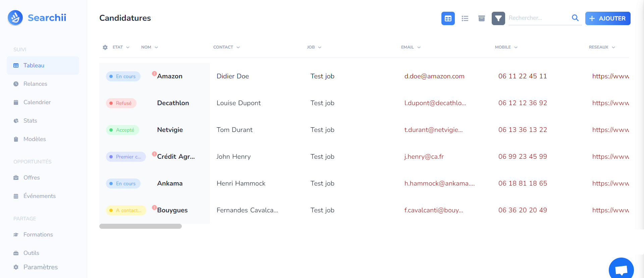Click the alert badge on Bouygues
Image resolution: width=644 pixels, height=278 pixels.
click(154, 207)
